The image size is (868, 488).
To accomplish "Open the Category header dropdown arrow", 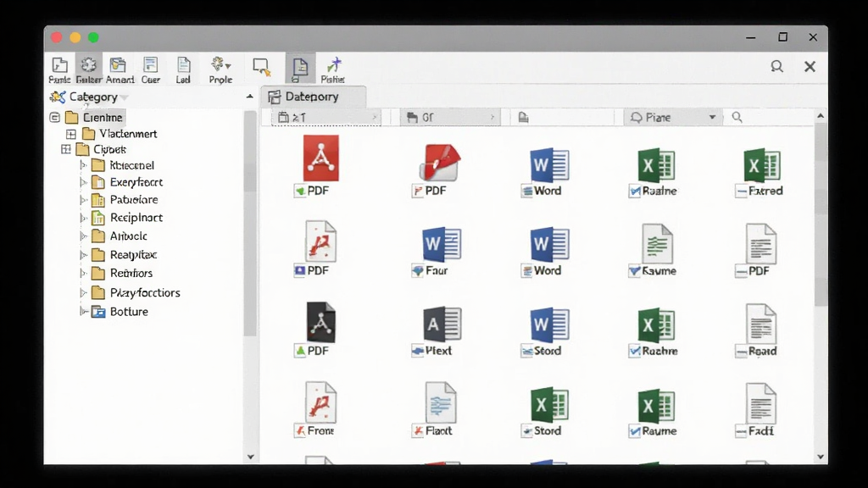I will pyautogui.click(x=125, y=98).
